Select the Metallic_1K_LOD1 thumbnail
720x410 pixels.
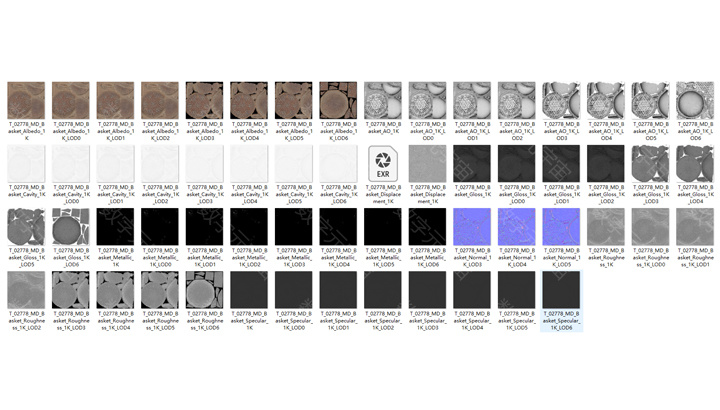coord(204,227)
